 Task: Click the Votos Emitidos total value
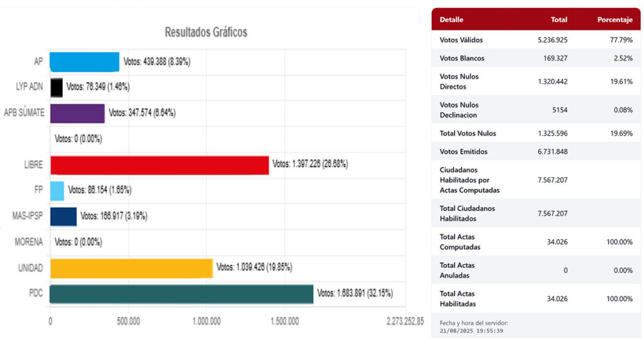coord(554,151)
